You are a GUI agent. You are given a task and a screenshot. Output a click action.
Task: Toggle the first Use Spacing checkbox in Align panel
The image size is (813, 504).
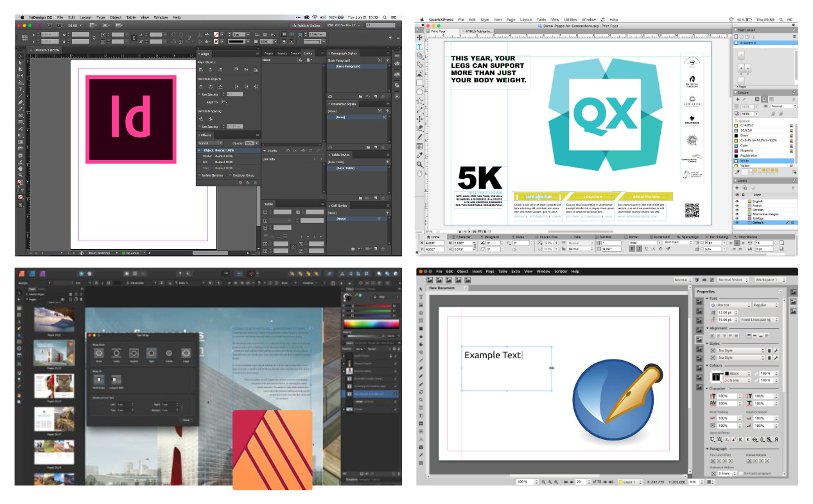(x=199, y=94)
